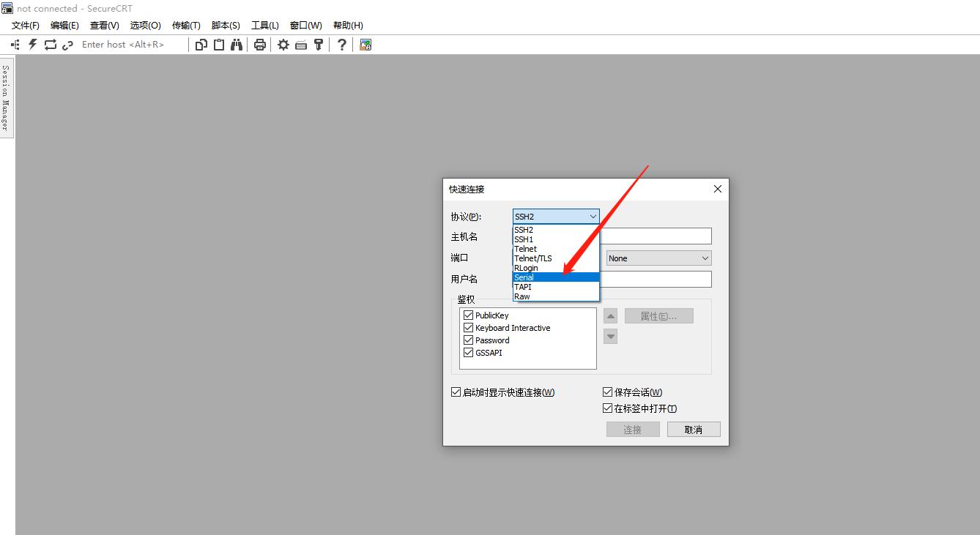Click the Reconnect arrows toolbar icon
The width and height of the screenshot is (980, 535).
coord(50,44)
